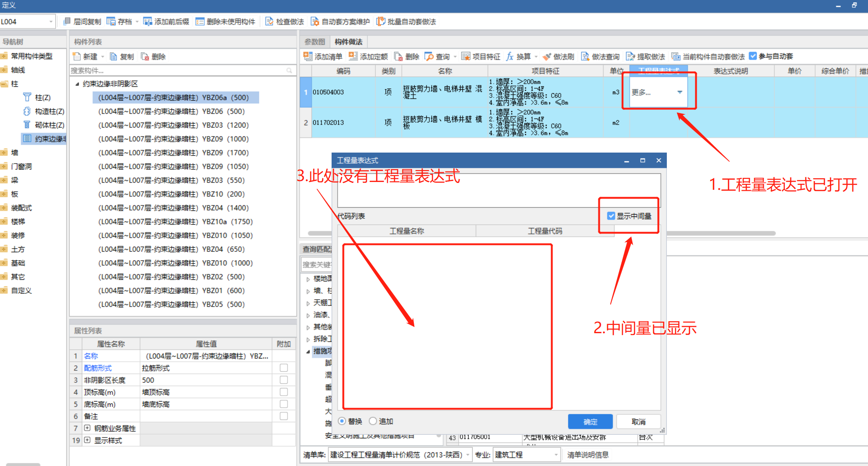The image size is (868, 466).
Task: Open the 装配式 category in navigation
Action: pyautogui.click(x=22, y=208)
